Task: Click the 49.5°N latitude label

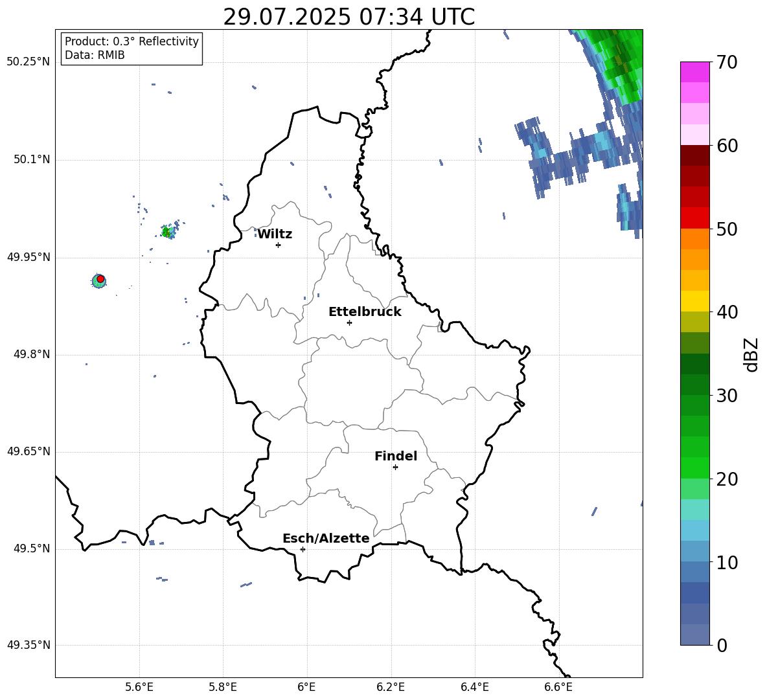Action: [32, 548]
